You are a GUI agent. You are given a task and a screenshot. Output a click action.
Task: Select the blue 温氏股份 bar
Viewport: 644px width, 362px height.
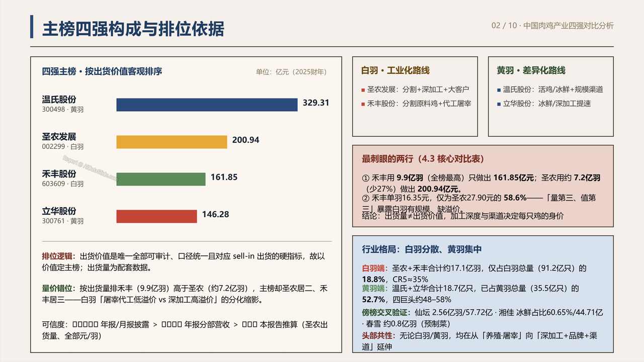pos(207,105)
